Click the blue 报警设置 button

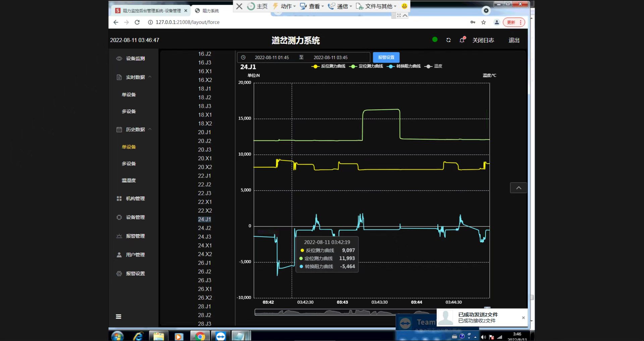(386, 57)
